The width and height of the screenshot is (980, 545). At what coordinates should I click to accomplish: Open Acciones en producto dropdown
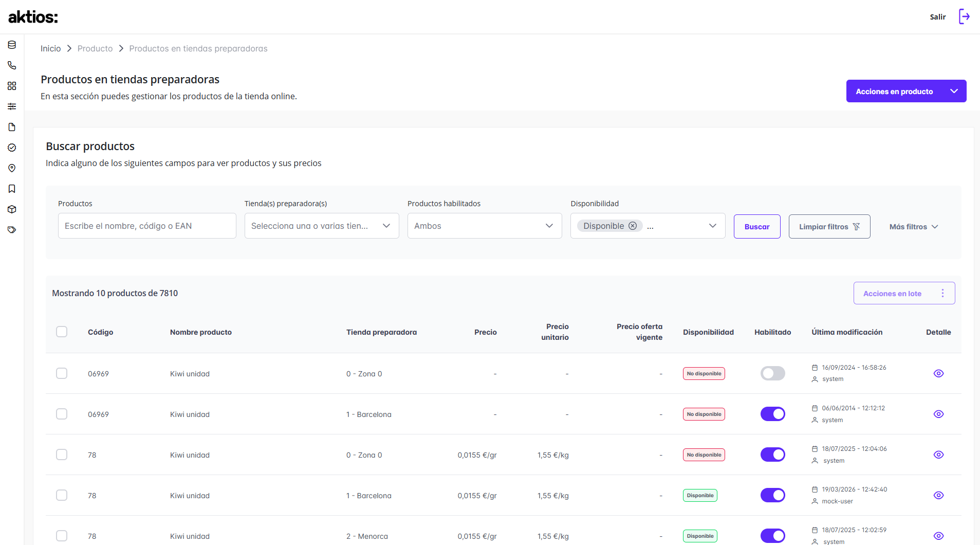(x=906, y=91)
